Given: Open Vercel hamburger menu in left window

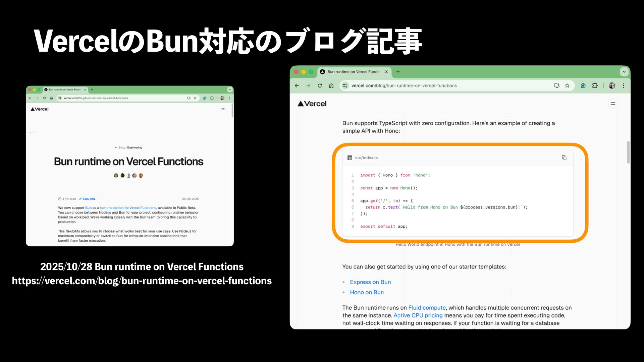Looking at the screenshot, I should [x=223, y=109].
